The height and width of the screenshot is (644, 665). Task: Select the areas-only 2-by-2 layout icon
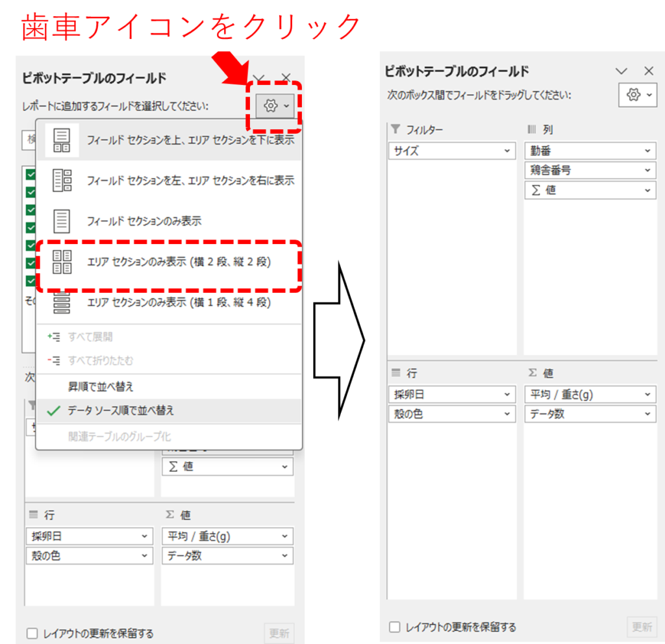click(x=62, y=262)
